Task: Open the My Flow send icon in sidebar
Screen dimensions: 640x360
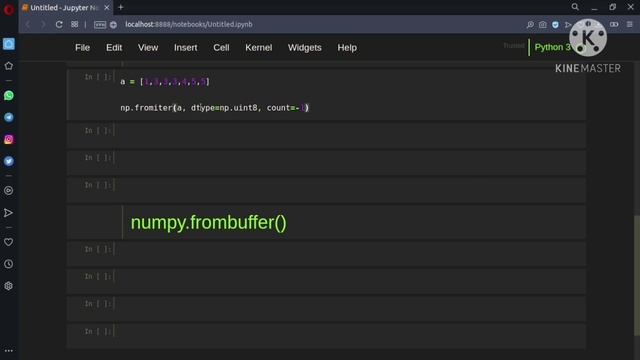Action: tap(9, 213)
